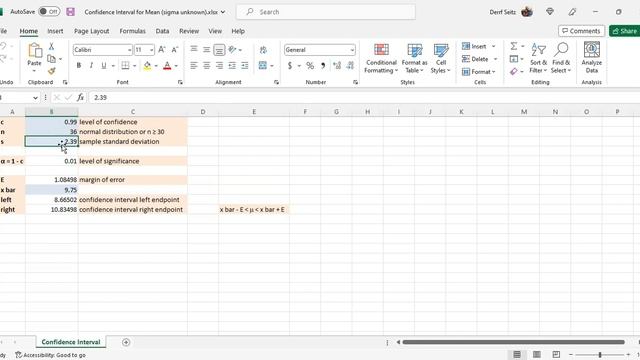Click the green Share button

(624, 31)
